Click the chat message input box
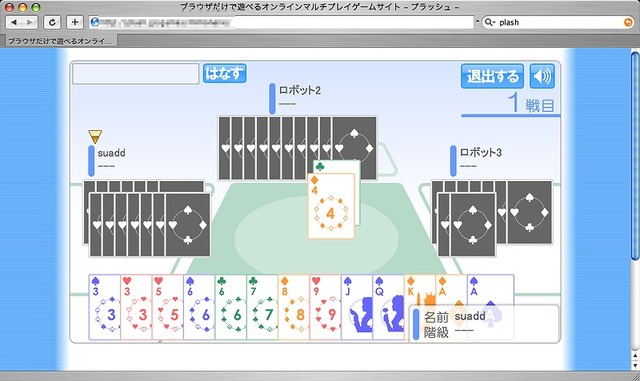This screenshot has height=381, width=640. point(136,74)
